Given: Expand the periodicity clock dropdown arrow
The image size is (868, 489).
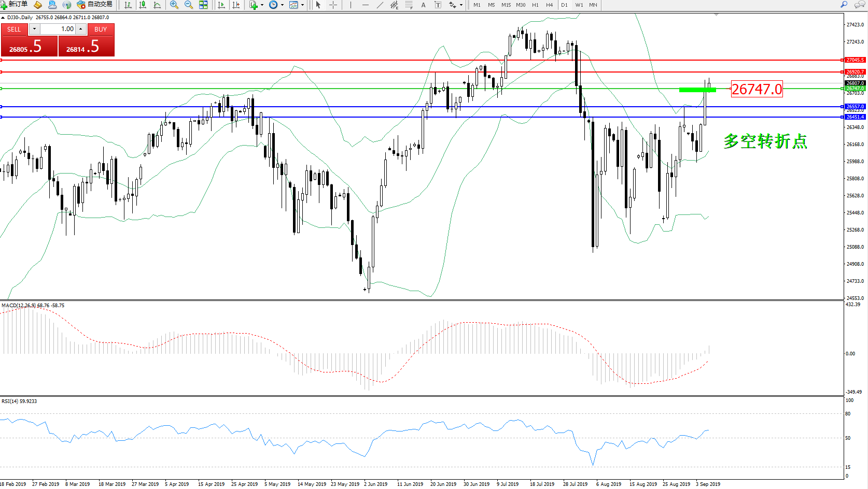Looking at the screenshot, I should (x=282, y=5).
